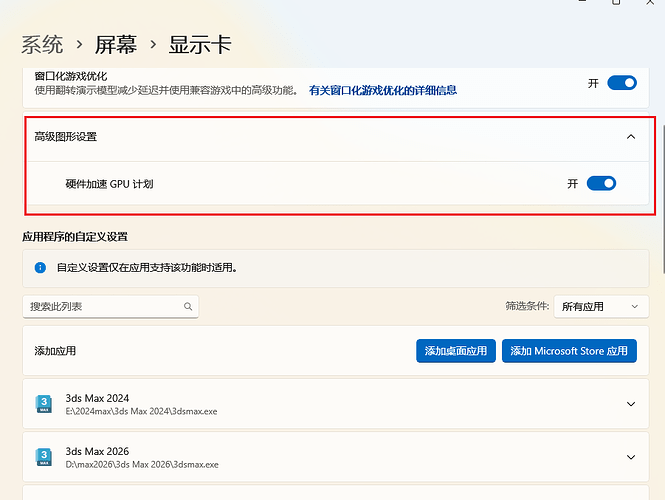
Task: Navigate to 屏幕 in the breadcrumb
Action: coord(115,45)
